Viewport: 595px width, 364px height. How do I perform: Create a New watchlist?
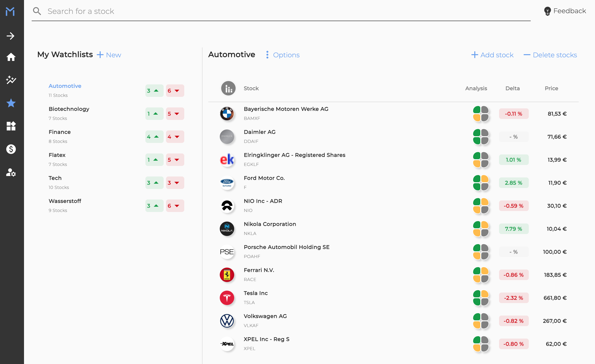[109, 55]
